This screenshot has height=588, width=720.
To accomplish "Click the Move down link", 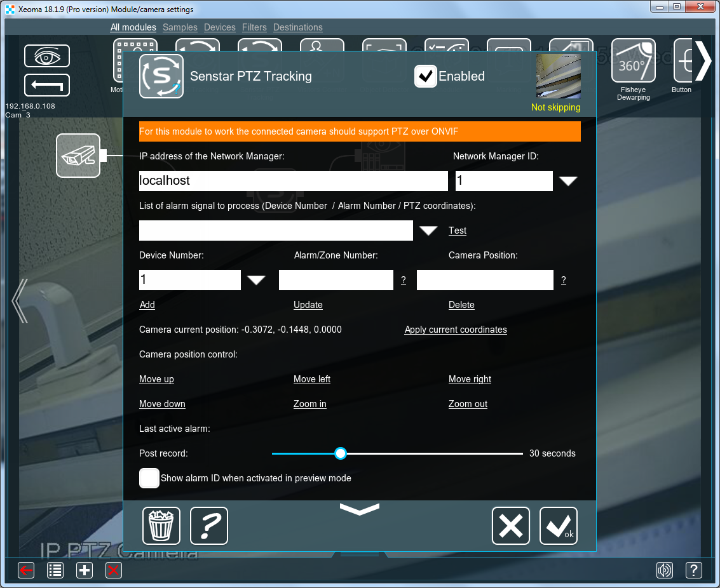I will 162,404.
